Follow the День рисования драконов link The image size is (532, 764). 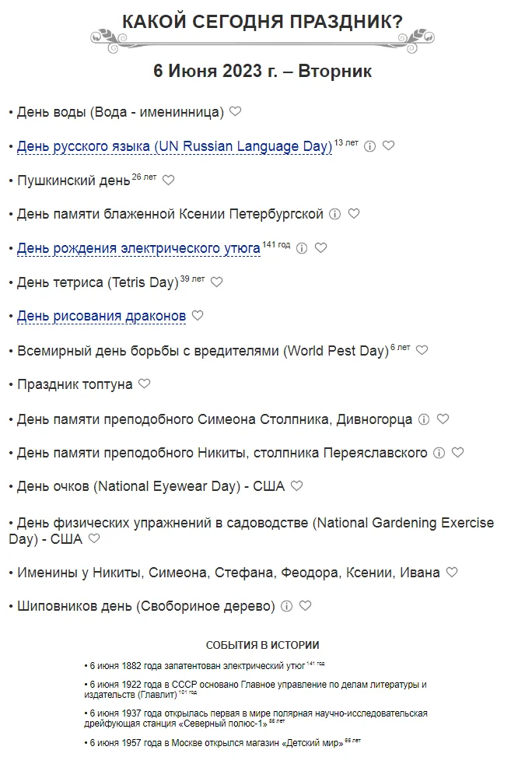click(101, 316)
